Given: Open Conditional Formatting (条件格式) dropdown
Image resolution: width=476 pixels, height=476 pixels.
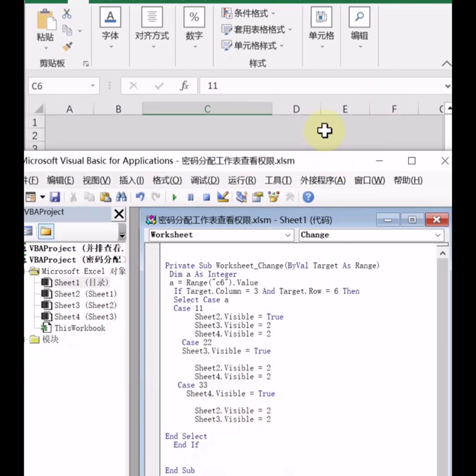Looking at the screenshot, I should [x=249, y=13].
